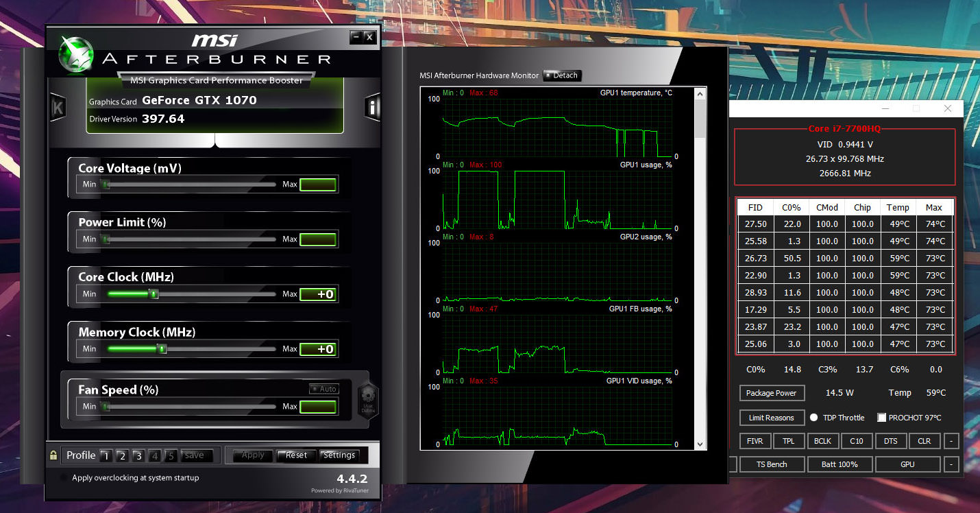Open the FIVR panel in ThrottleStop
The image size is (980, 513).
[x=756, y=441]
